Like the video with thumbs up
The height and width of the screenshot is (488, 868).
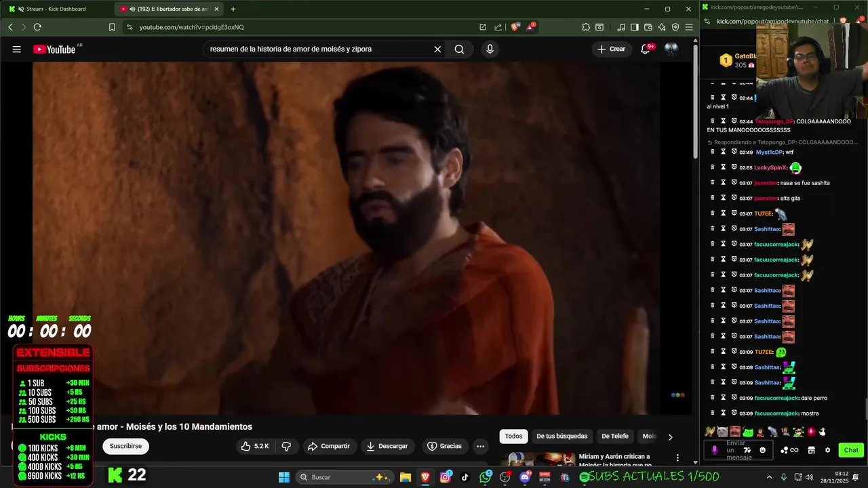(255, 446)
